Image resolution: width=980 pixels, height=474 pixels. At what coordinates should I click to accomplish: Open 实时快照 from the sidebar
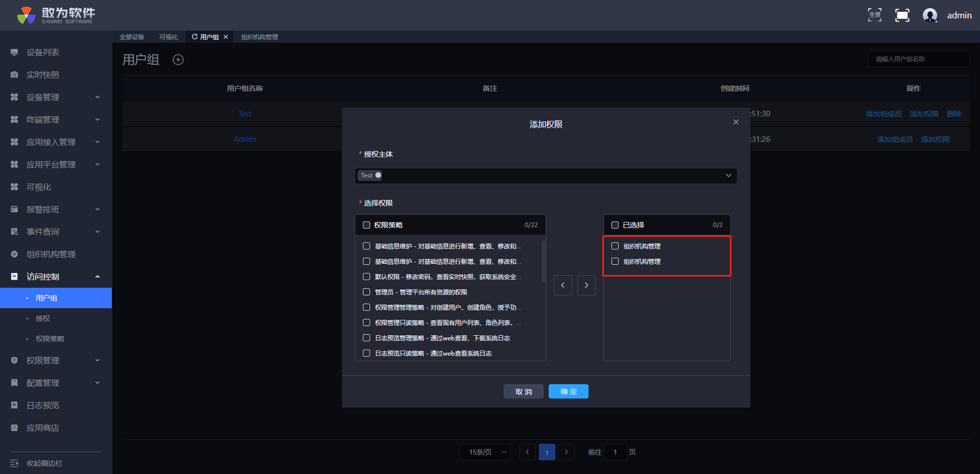click(x=43, y=75)
